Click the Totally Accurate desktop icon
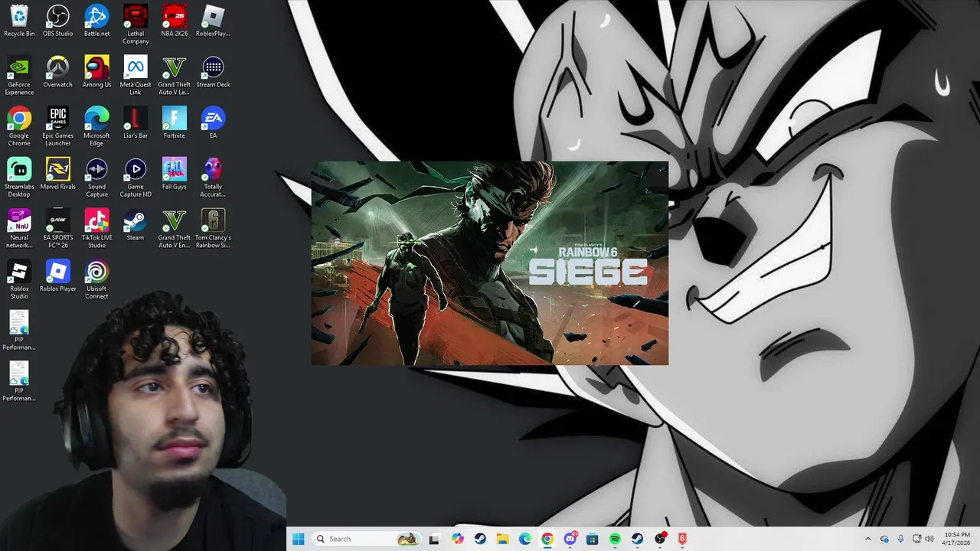 tap(213, 178)
